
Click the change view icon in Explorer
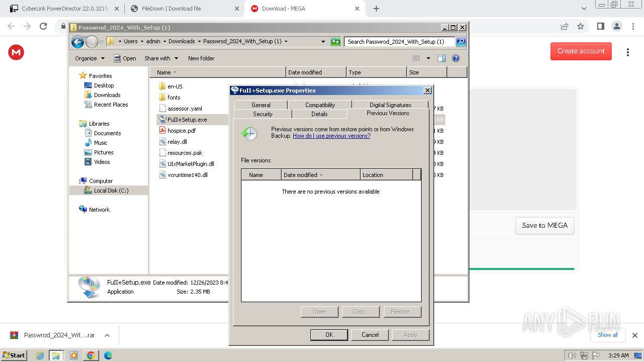(416, 58)
